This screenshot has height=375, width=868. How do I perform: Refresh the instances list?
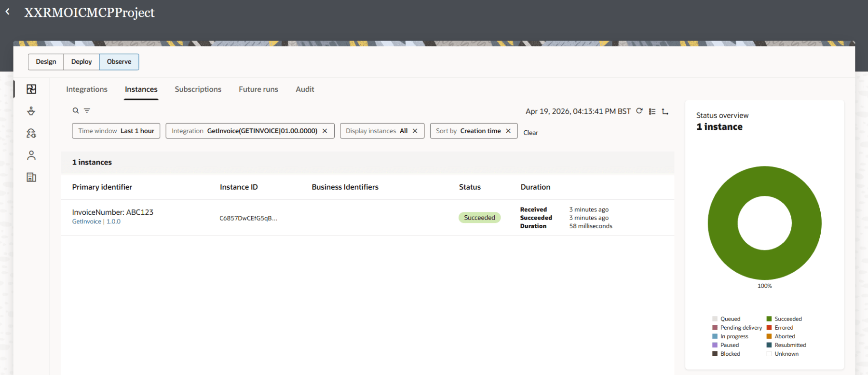click(x=639, y=111)
